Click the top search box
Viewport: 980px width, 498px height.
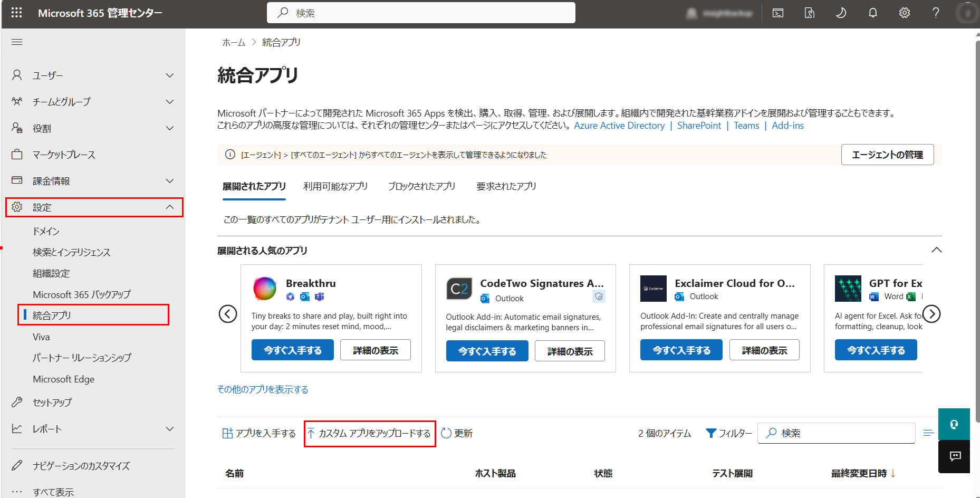[x=421, y=13]
